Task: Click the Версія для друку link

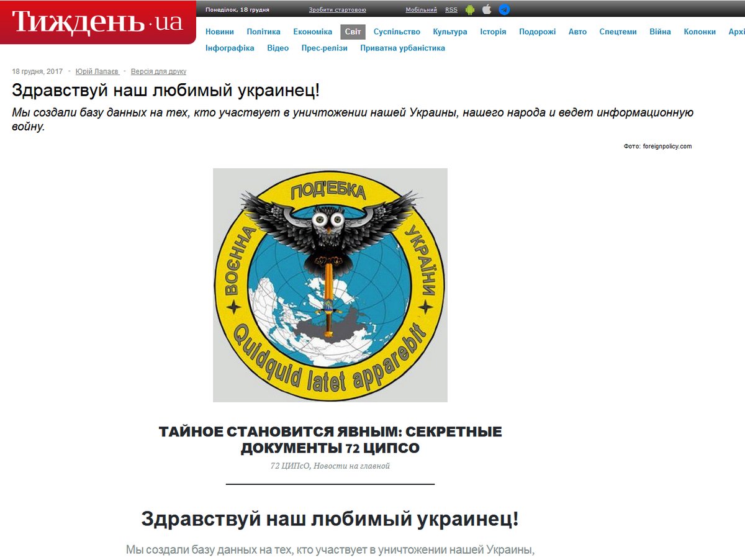Action: pos(158,71)
